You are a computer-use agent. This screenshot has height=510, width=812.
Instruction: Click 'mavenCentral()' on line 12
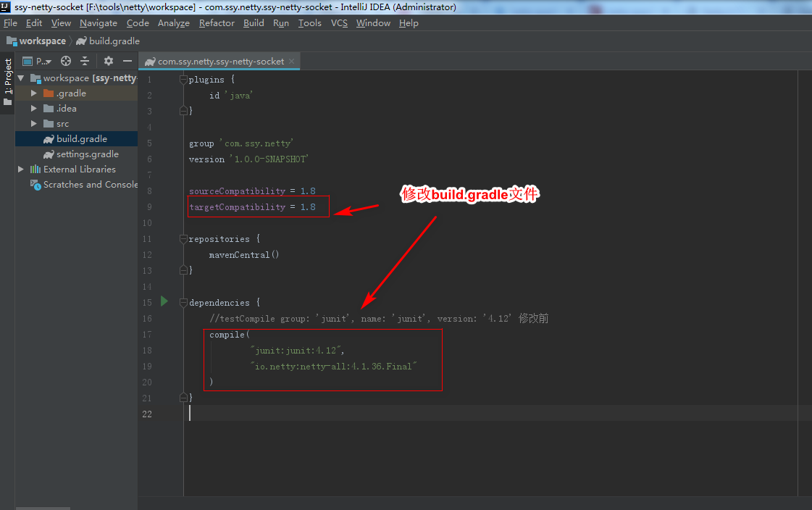[244, 255]
